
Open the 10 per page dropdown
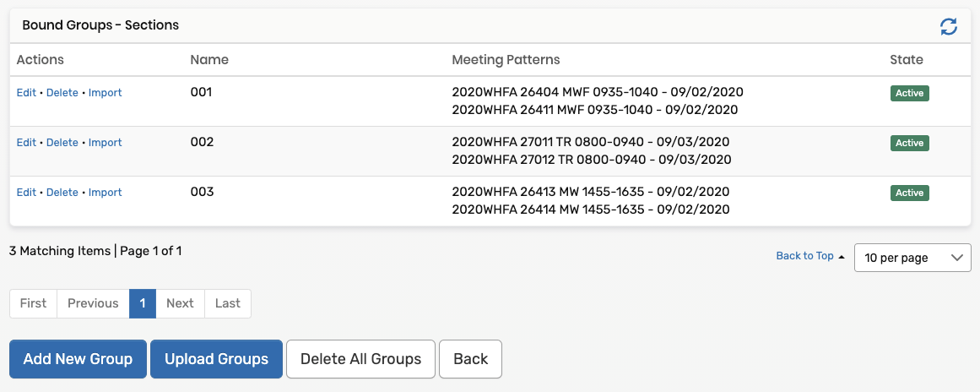click(x=912, y=258)
